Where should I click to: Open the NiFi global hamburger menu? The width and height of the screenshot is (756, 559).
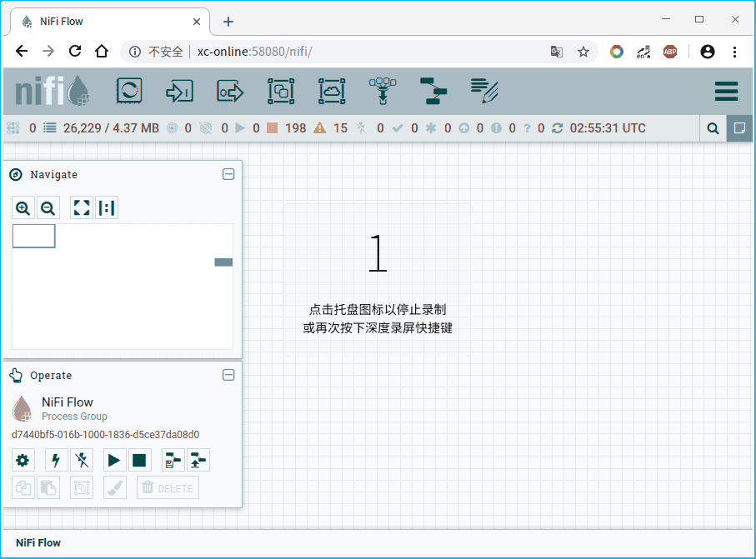(726, 91)
